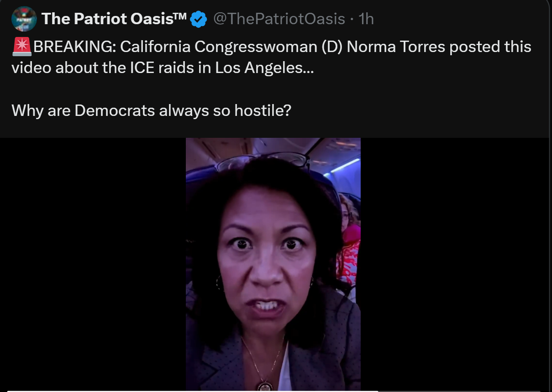Image resolution: width=552 pixels, height=392 pixels.
Task: Click the blue cabin ceiling light in the video
Action: (344, 165)
